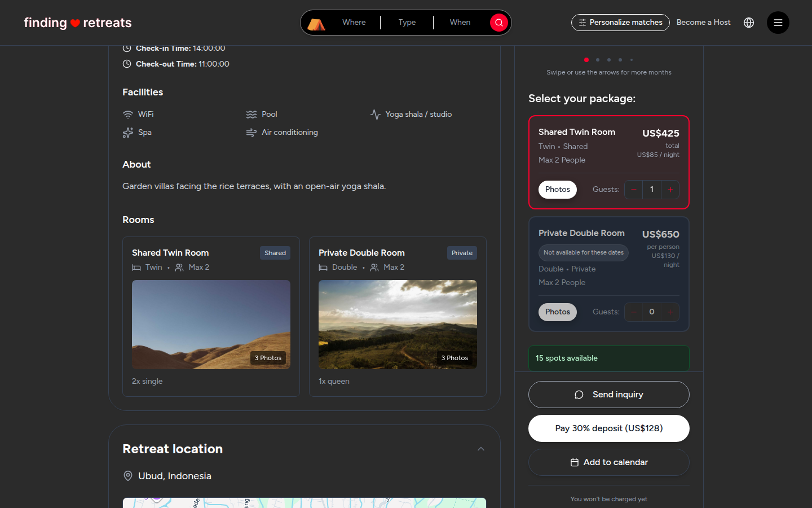Click guest count field for Shared Twin Room
Screen dimensions: 812x508
point(652,190)
